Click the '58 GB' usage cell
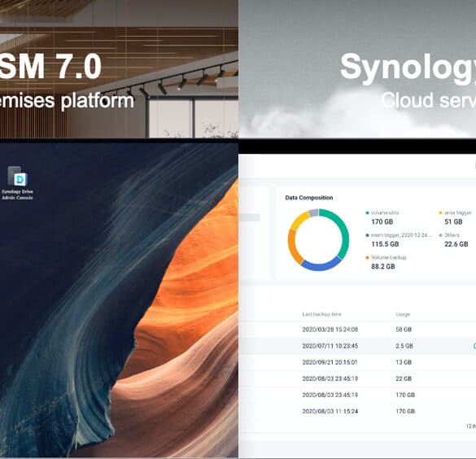Viewport: 476px width, 459px height. (x=404, y=330)
